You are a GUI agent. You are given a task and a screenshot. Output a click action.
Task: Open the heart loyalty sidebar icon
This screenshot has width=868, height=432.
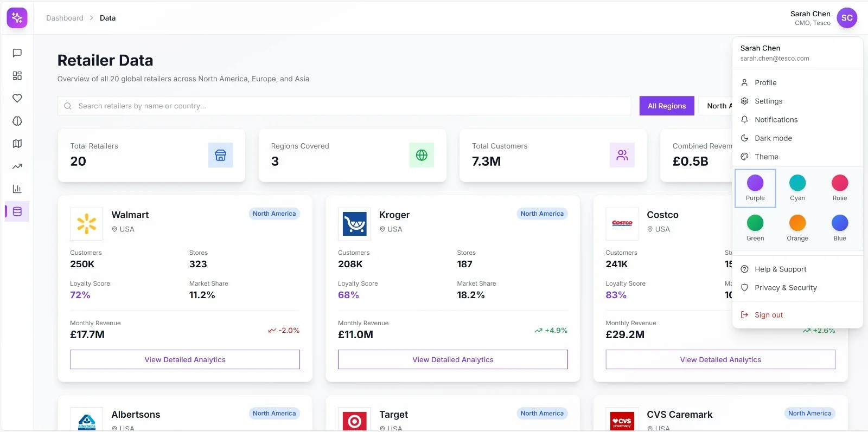pyautogui.click(x=17, y=98)
